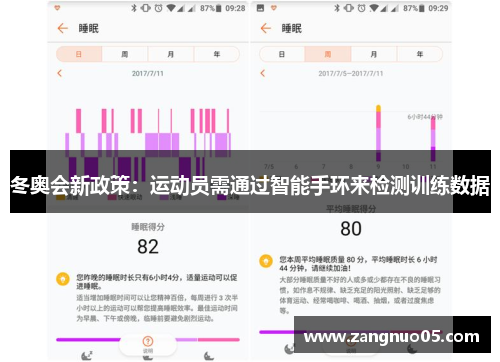This screenshot has height=362, width=500.
Task: Switch to 周 tab on the right screen
Action: pyautogui.click(x=328, y=54)
